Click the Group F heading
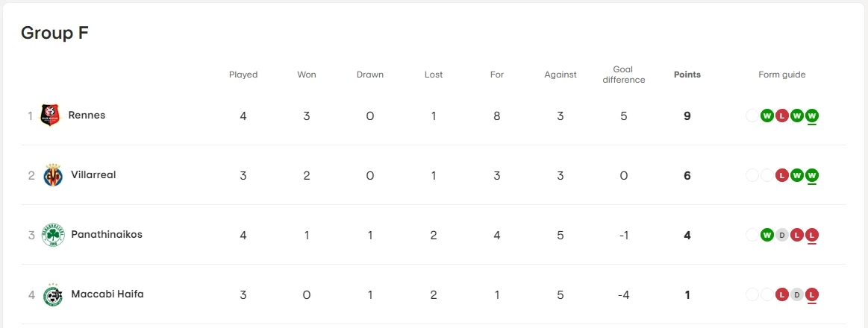868x328 pixels. coord(54,33)
